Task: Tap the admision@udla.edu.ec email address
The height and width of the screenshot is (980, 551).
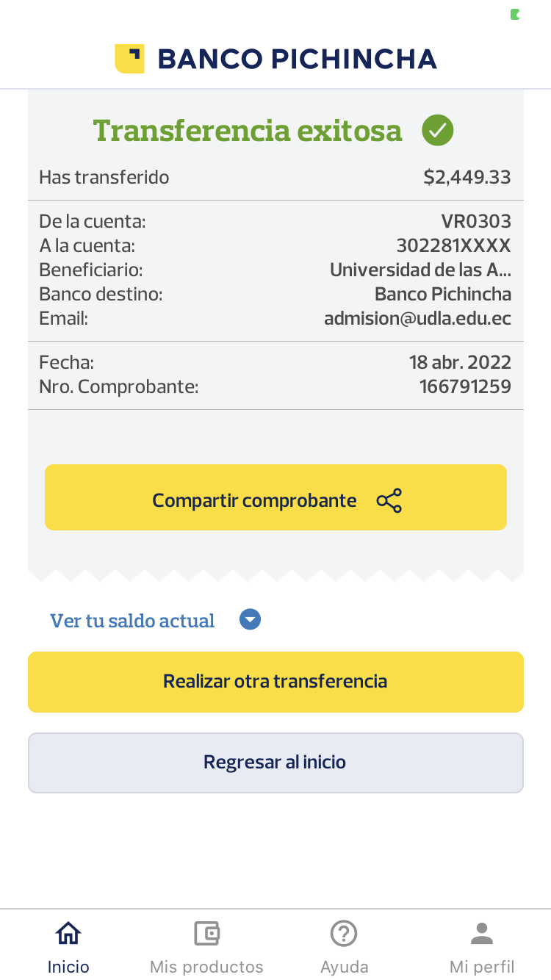Action: coord(417,319)
